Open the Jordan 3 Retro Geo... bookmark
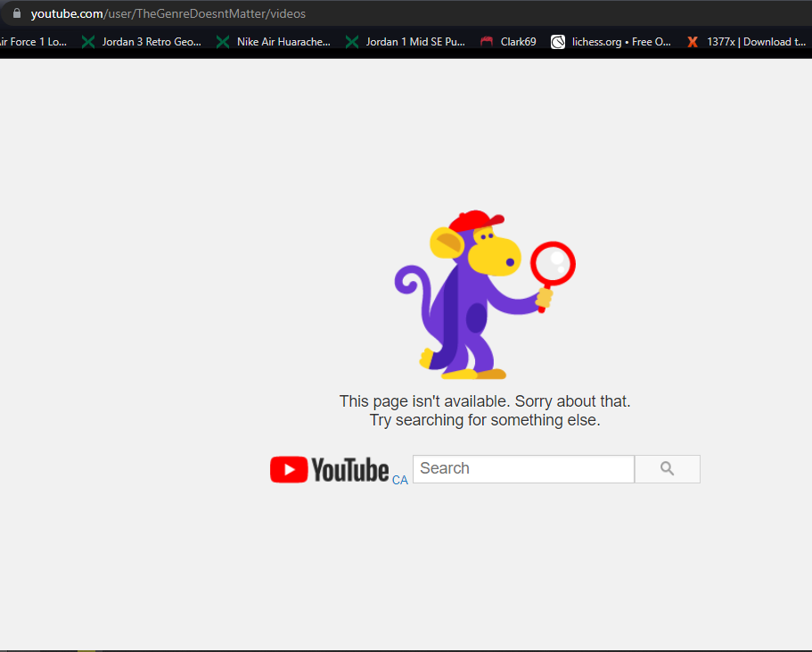The image size is (812, 652). pyautogui.click(x=152, y=42)
